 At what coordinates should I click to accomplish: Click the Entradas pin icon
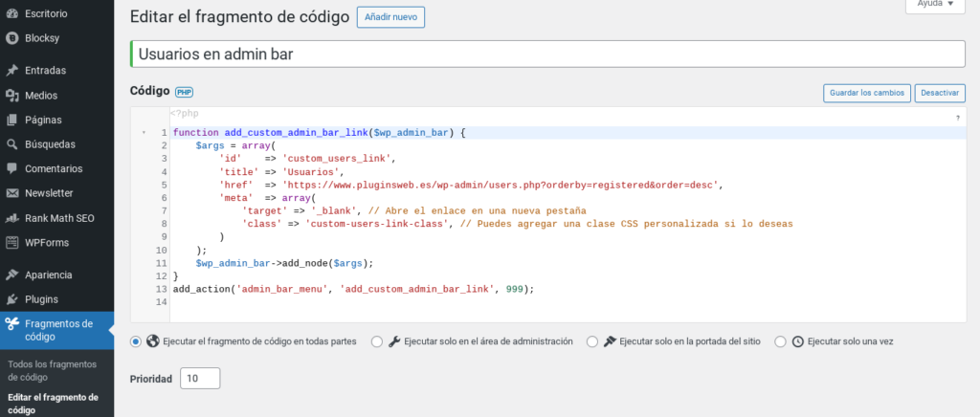click(x=11, y=71)
